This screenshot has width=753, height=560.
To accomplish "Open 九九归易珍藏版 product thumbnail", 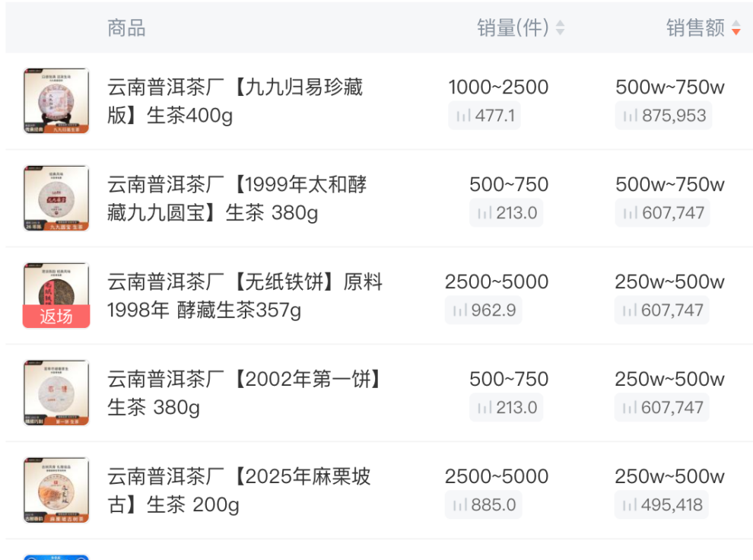I will 56,101.
